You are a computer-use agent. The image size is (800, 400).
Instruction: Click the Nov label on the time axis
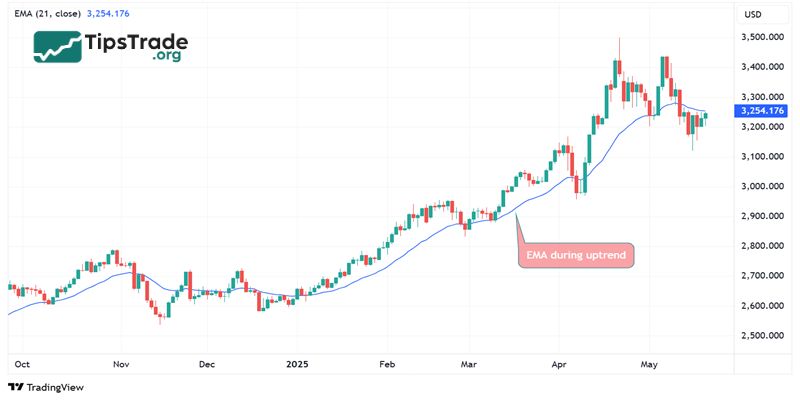122,366
